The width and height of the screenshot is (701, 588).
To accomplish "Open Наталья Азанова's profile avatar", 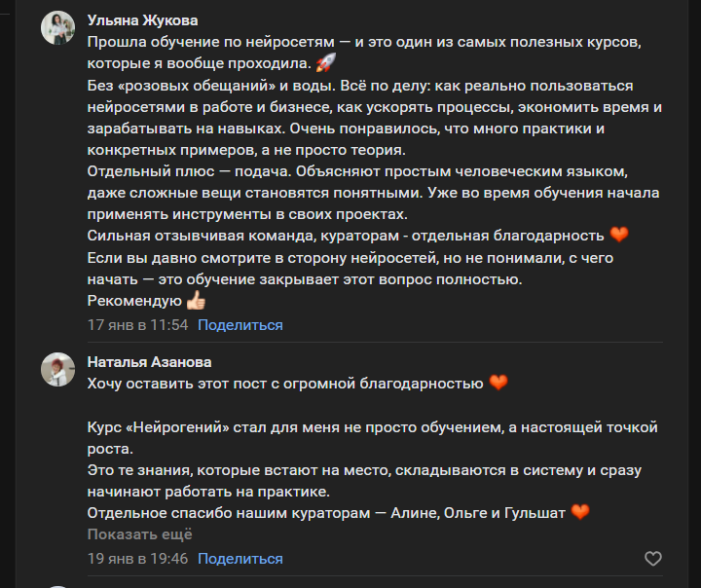I will tap(57, 370).
